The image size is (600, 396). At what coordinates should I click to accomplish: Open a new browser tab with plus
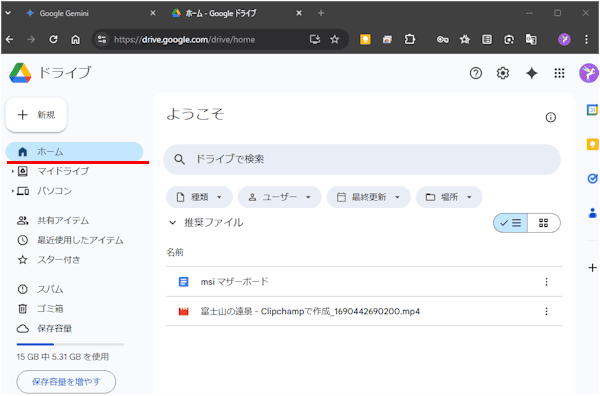click(321, 13)
